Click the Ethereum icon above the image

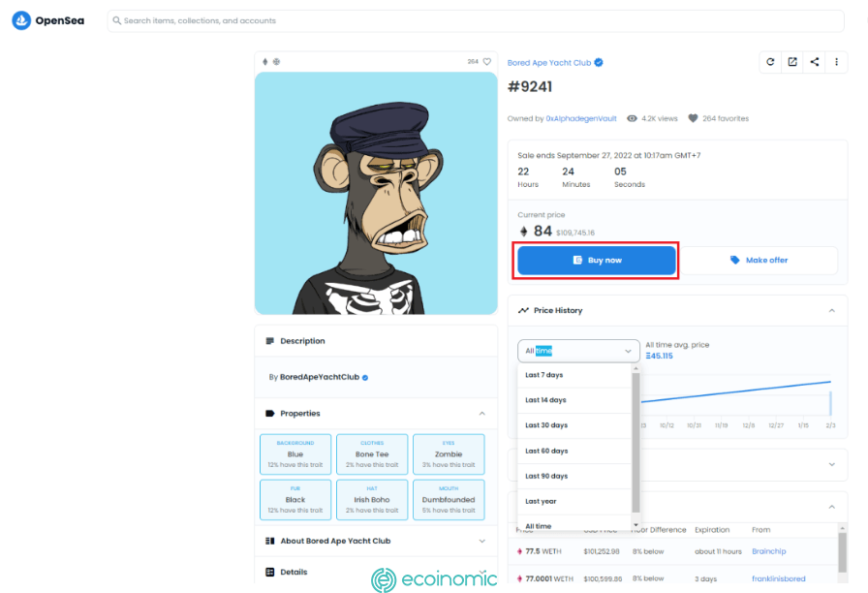pyautogui.click(x=265, y=61)
